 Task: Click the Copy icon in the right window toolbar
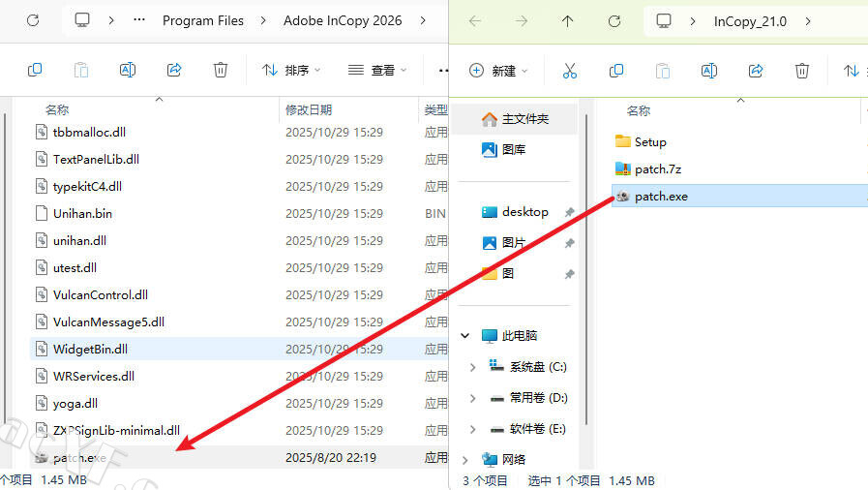(x=616, y=71)
